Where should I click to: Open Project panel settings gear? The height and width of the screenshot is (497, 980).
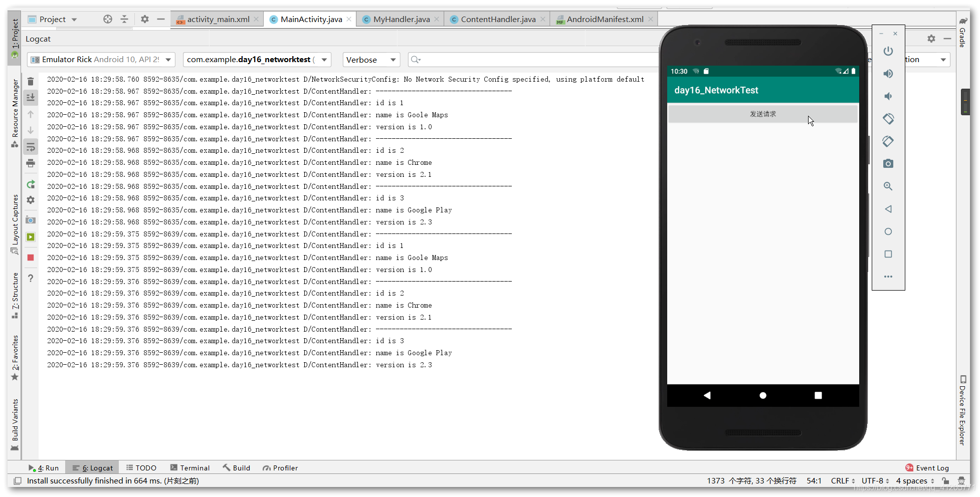(x=145, y=19)
